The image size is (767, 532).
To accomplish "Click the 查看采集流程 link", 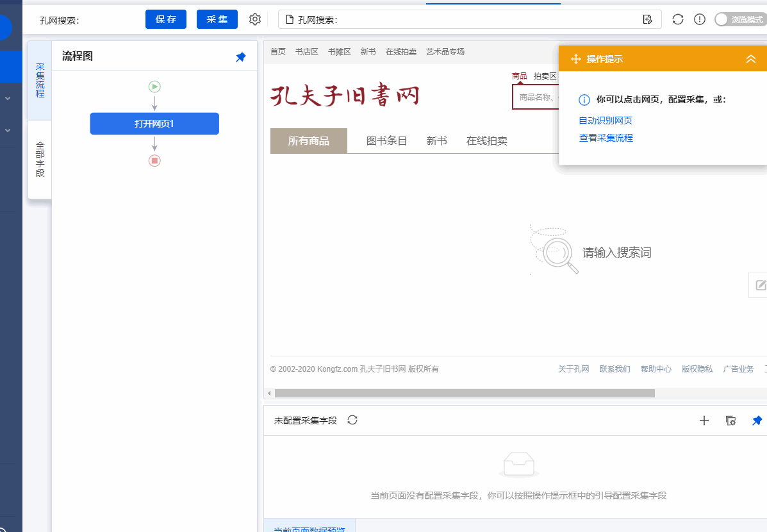I will (606, 138).
